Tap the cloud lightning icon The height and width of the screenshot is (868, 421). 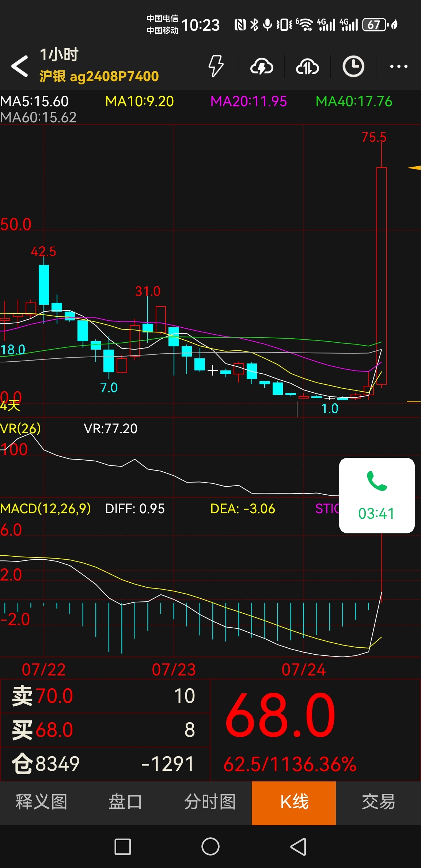261,66
